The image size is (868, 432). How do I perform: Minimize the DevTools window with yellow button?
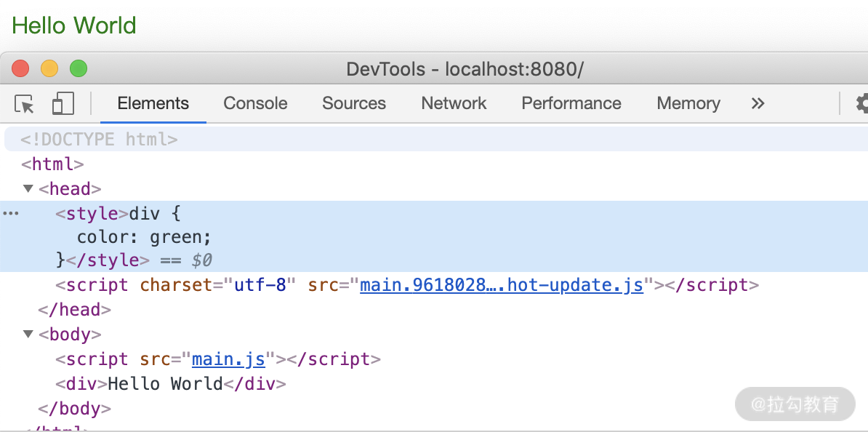49,69
